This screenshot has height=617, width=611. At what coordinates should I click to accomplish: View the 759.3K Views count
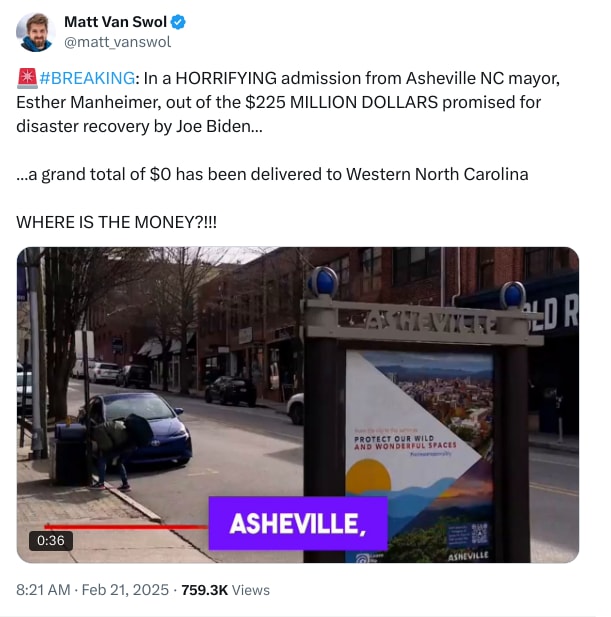pyautogui.click(x=225, y=590)
